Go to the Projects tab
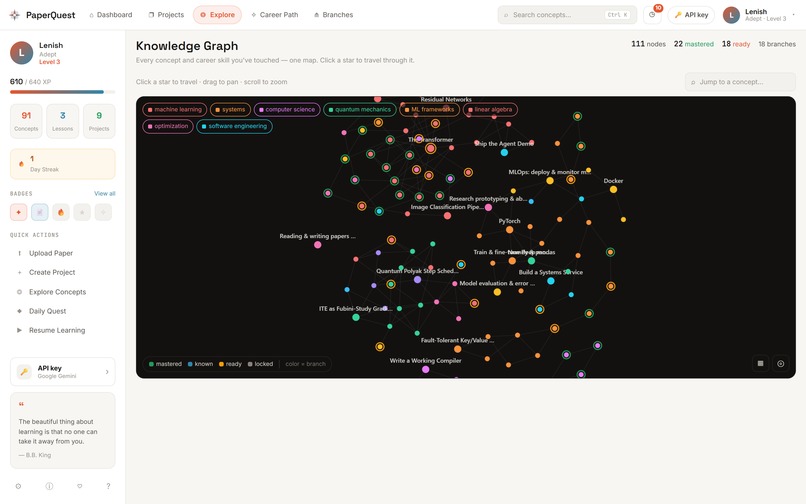 click(166, 15)
